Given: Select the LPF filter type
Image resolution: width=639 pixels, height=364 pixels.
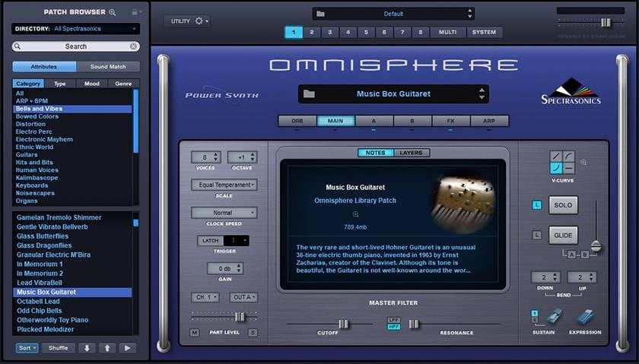Looking at the screenshot, I should 394,320.
